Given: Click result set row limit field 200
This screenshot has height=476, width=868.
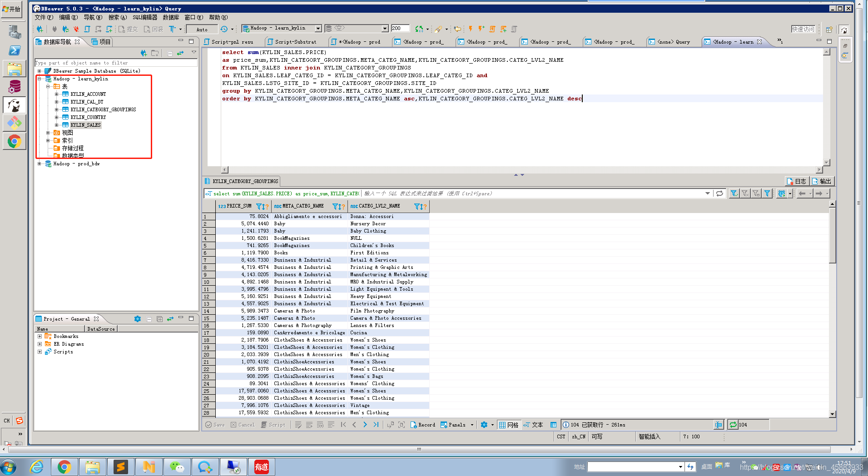Looking at the screenshot, I should pos(400,28).
